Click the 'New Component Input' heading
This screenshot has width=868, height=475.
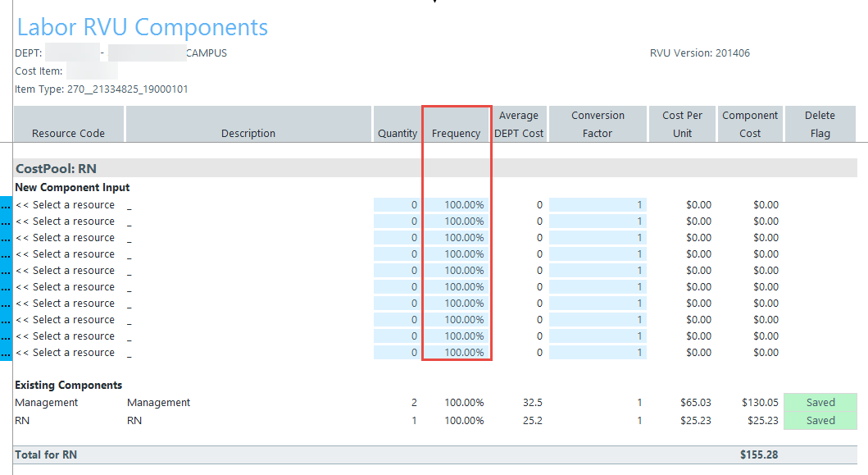[72, 188]
